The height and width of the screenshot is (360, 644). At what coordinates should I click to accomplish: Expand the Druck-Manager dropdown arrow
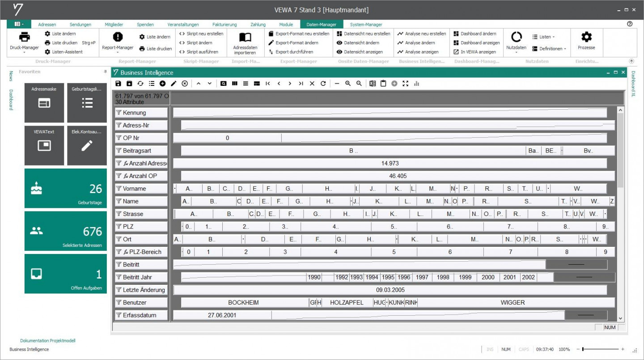tap(24, 52)
